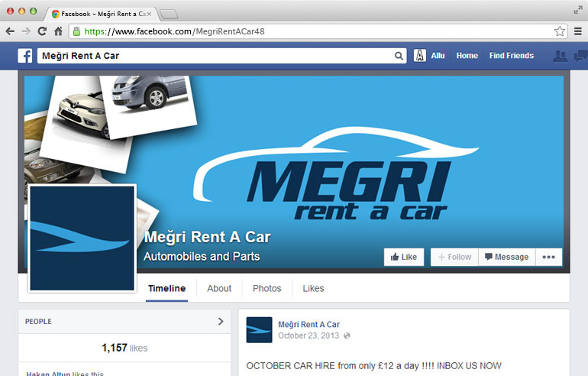Click the yellow minimize window button
Image resolution: width=588 pixels, height=376 pixels.
21,11
